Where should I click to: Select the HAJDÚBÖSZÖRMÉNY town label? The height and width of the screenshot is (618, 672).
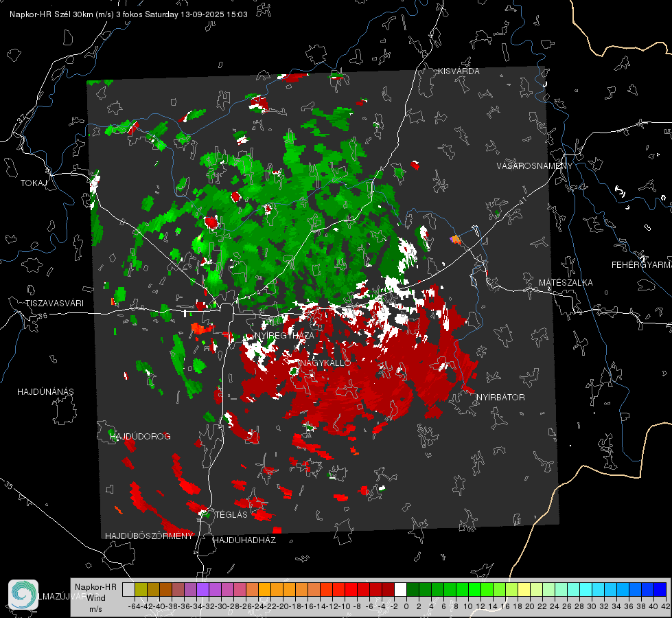coord(149,536)
